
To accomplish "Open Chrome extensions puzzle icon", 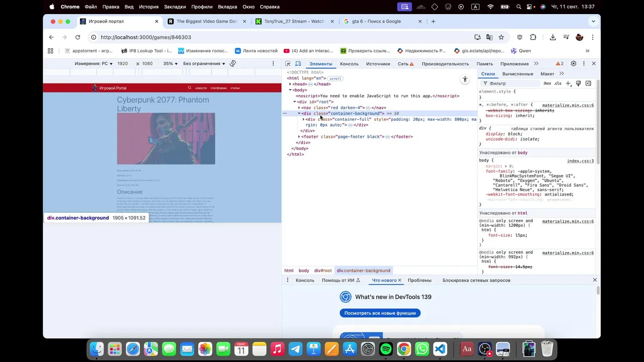I will point(533,37).
